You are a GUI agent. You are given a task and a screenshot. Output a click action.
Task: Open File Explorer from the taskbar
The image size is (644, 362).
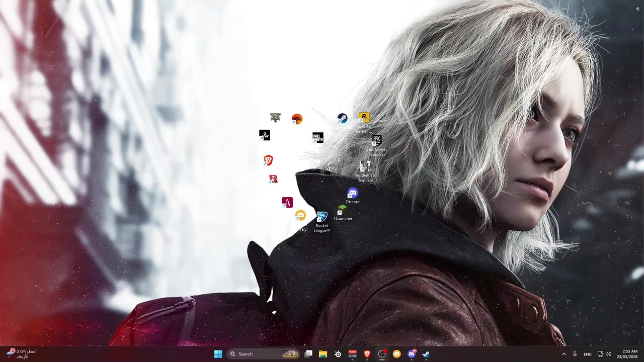tap(323, 354)
